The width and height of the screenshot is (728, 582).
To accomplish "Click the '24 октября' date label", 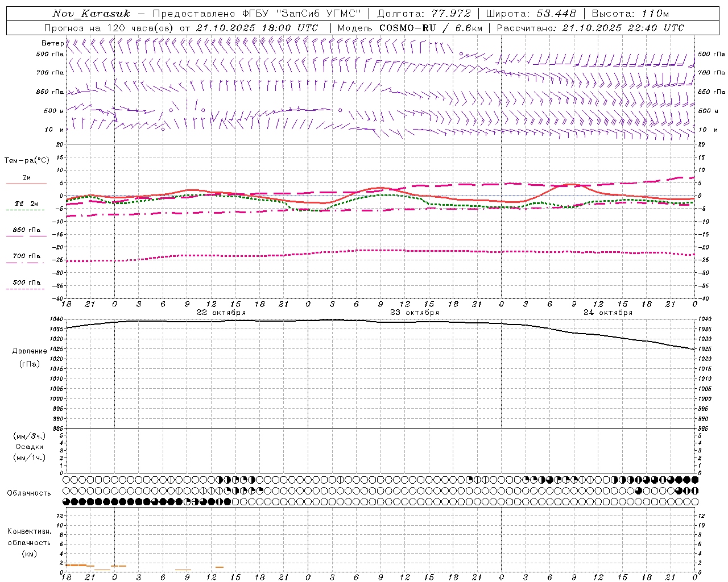I will point(608,313).
